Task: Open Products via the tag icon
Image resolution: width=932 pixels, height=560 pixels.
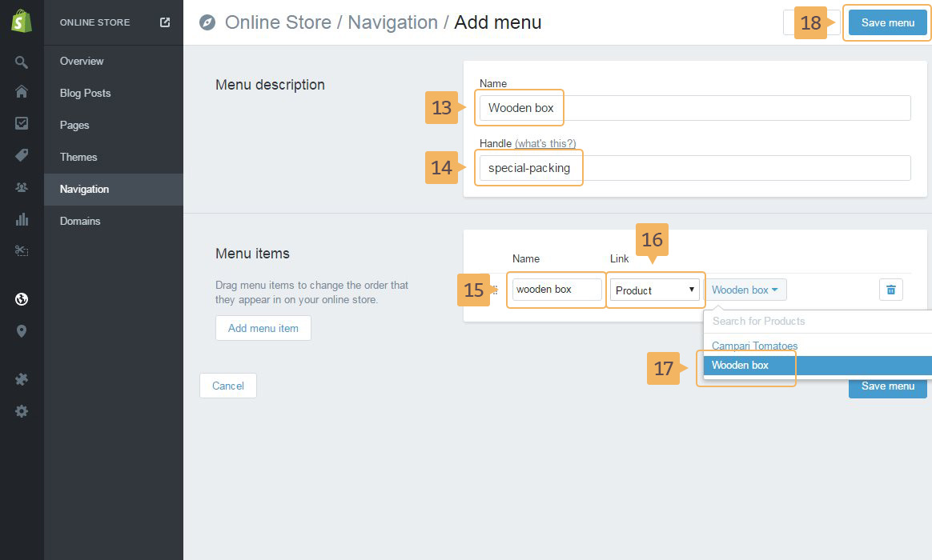Action: point(22,155)
